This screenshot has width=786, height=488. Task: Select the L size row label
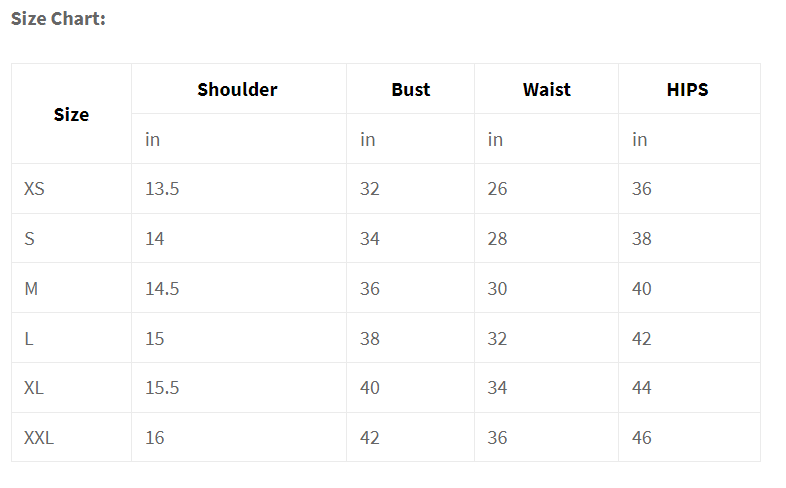click(x=29, y=338)
